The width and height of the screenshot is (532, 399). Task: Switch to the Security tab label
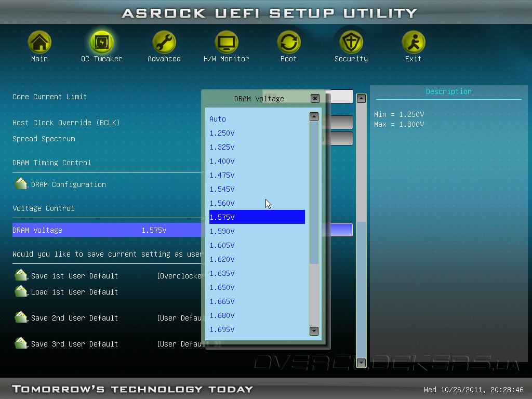click(x=351, y=59)
